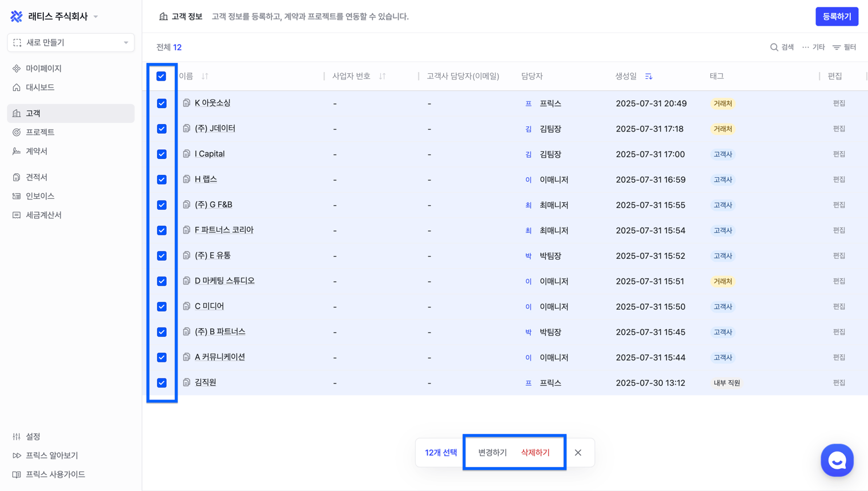The image size is (868, 491).
Task: Uncheck the select-all header checkbox
Action: pos(161,76)
